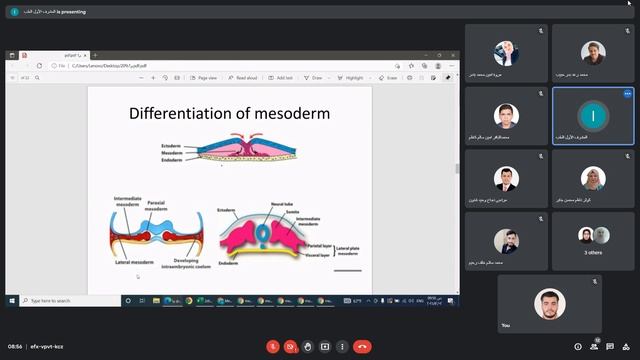Toggle Read aloud in PDF toolbar
Viewport: 640px width, 360px height.
[242, 78]
